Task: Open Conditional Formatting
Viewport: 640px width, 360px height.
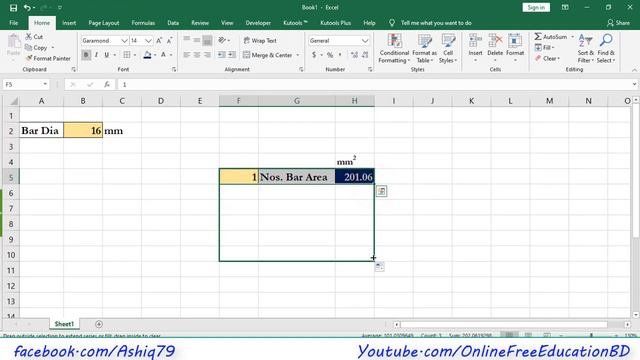Action: tap(394, 49)
